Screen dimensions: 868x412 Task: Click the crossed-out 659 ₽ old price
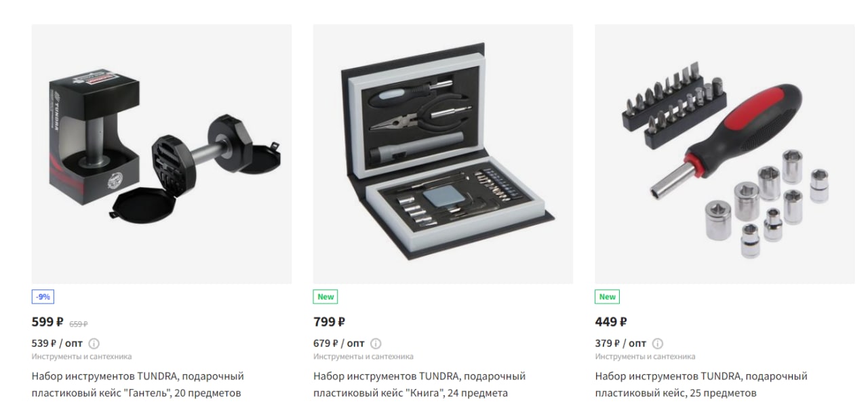click(79, 324)
